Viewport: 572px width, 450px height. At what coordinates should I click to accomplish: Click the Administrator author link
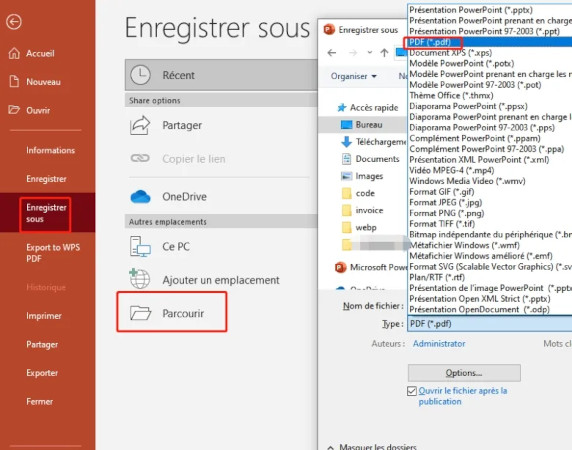pyautogui.click(x=439, y=344)
